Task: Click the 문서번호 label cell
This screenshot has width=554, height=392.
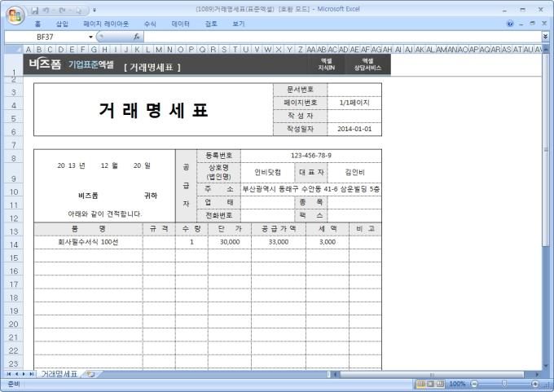Action: coord(301,90)
